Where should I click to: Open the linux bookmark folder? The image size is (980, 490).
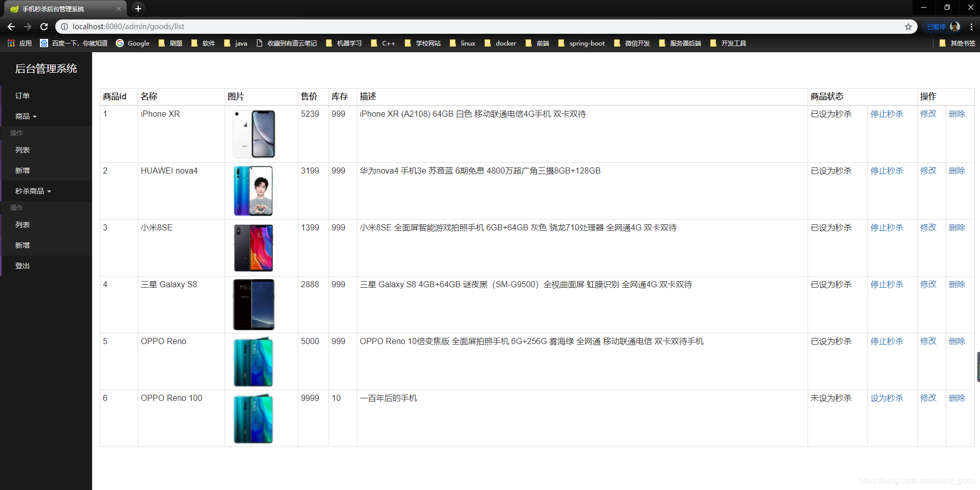point(463,44)
